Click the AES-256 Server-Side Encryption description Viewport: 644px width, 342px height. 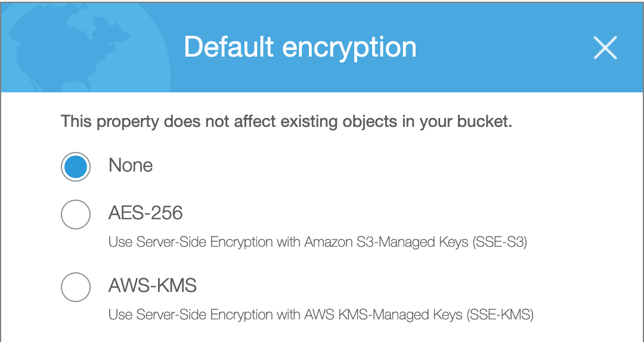317,242
